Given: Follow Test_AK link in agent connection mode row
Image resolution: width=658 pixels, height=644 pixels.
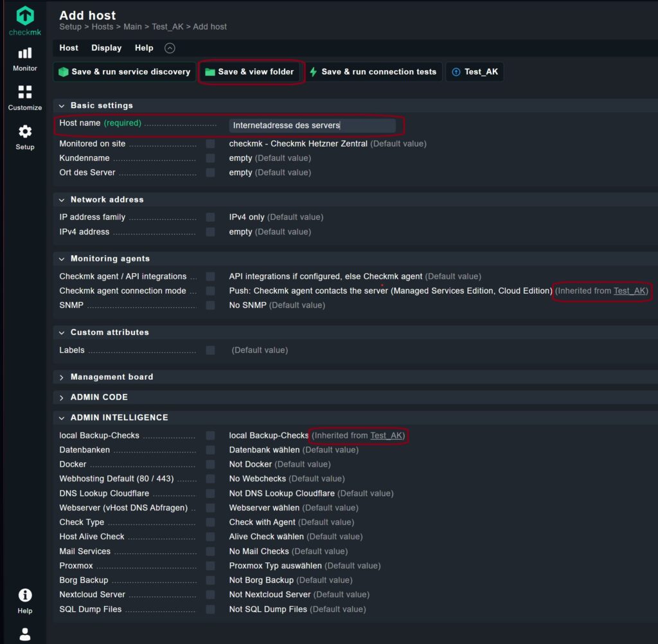Looking at the screenshot, I should (x=630, y=291).
